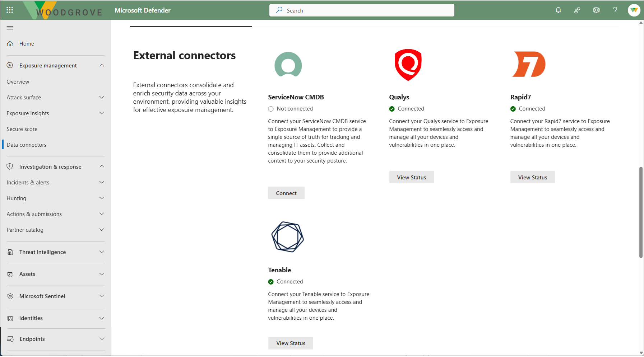The width and height of the screenshot is (644, 357).
Task: View Status of the Tenable connector
Action: [291, 343]
